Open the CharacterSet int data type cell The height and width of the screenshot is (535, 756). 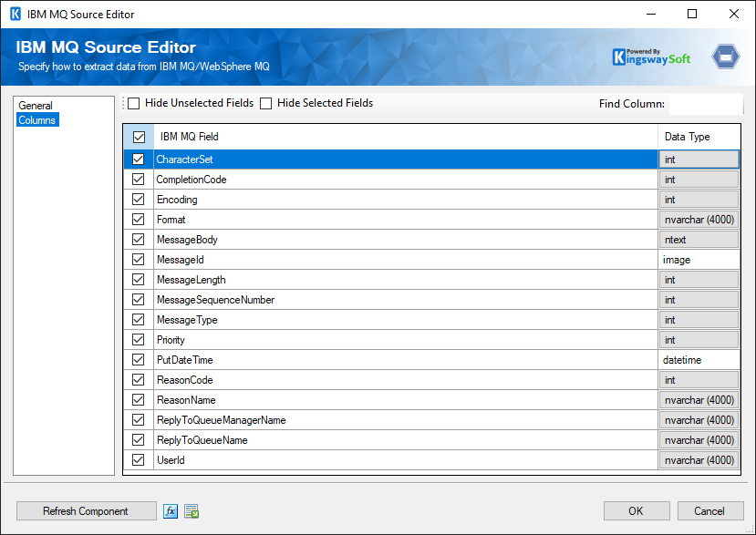pos(699,159)
